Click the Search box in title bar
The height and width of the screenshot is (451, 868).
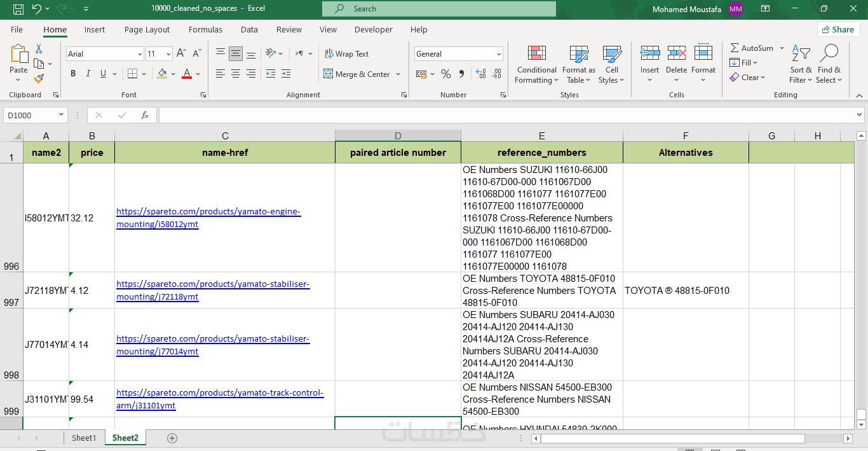[439, 9]
